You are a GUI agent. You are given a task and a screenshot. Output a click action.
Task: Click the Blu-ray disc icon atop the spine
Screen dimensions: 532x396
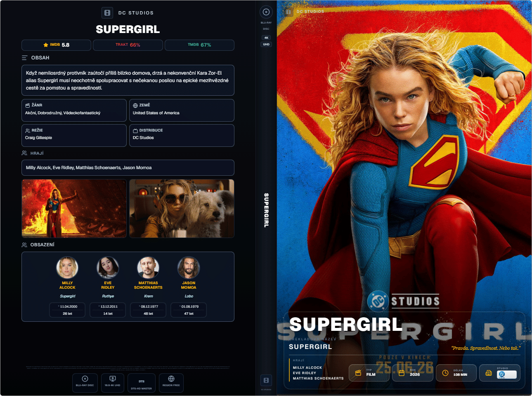click(266, 12)
